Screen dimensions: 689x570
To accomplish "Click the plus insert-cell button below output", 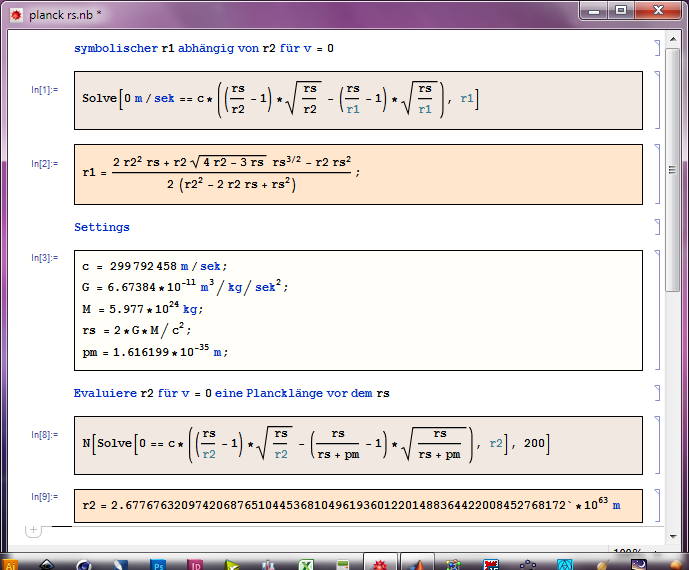I will [x=33, y=530].
